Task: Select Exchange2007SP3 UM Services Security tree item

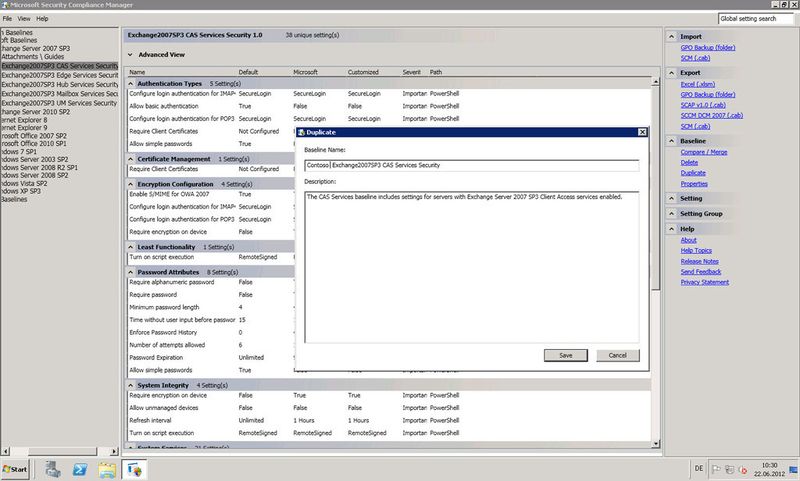Action: pyautogui.click(x=59, y=103)
